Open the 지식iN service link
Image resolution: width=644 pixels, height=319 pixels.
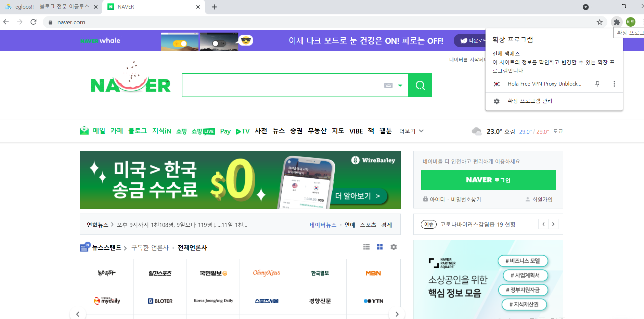click(162, 131)
